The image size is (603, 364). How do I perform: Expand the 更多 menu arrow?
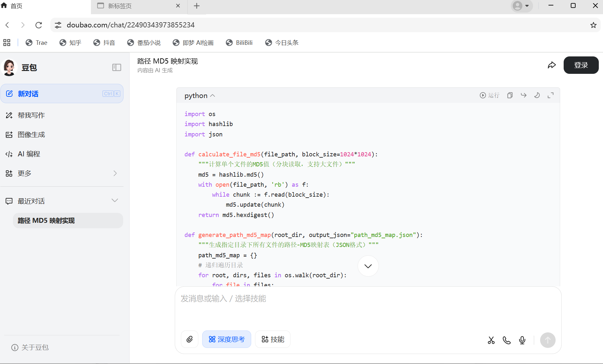tap(115, 173)
